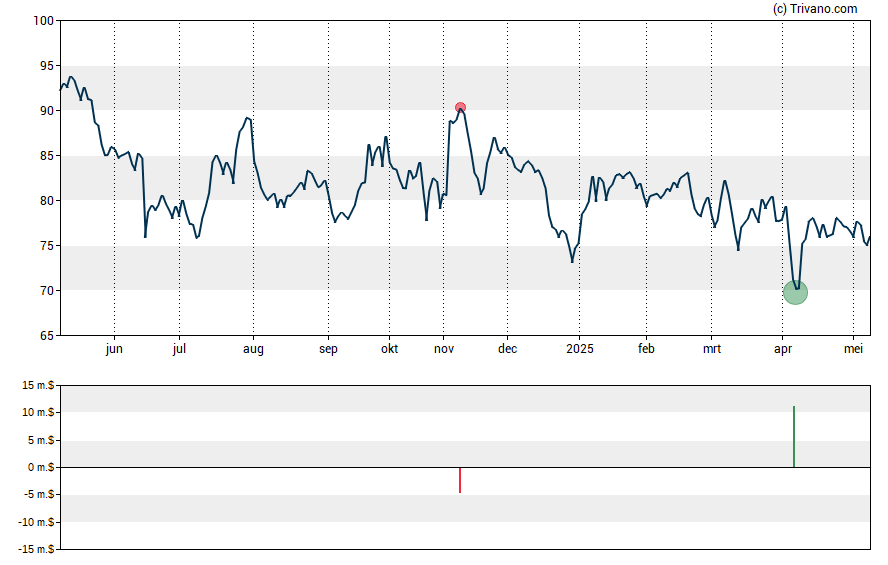Select the 'dec' month label
888x565 pixels.
click(507, 349)
